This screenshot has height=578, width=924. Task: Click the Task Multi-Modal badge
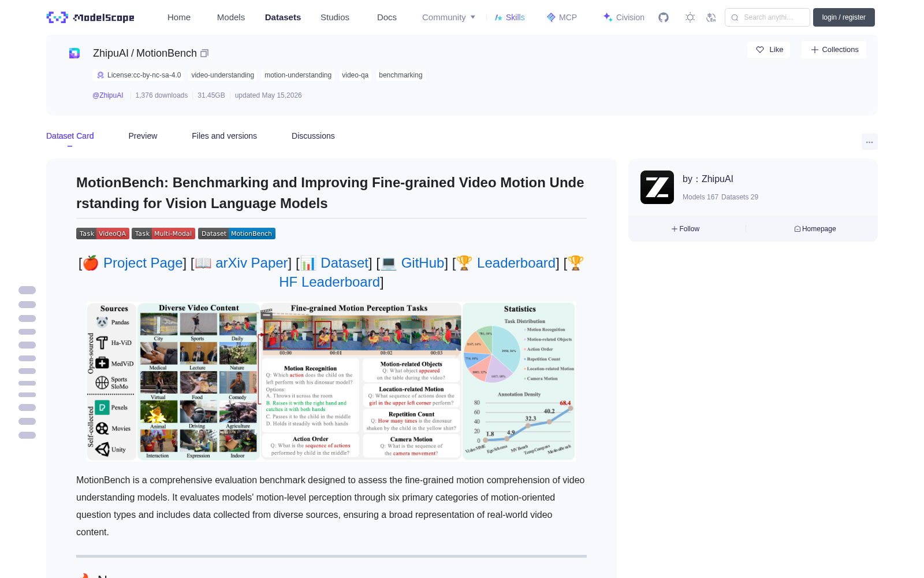(163, 234)
